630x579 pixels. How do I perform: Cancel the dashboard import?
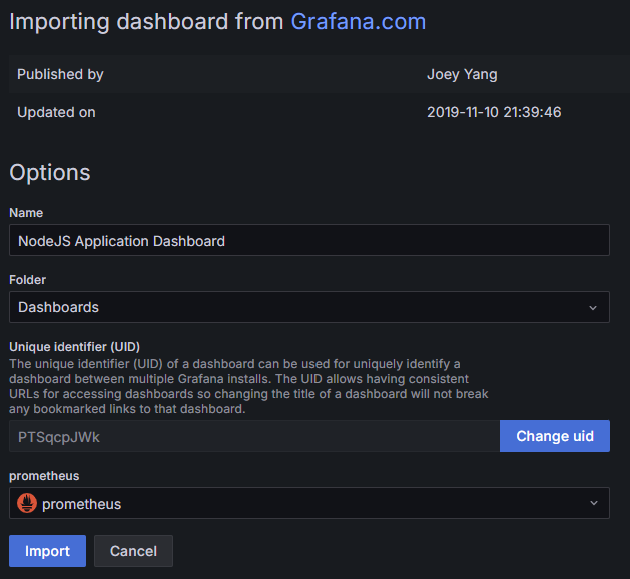click(x=133, y=551)
